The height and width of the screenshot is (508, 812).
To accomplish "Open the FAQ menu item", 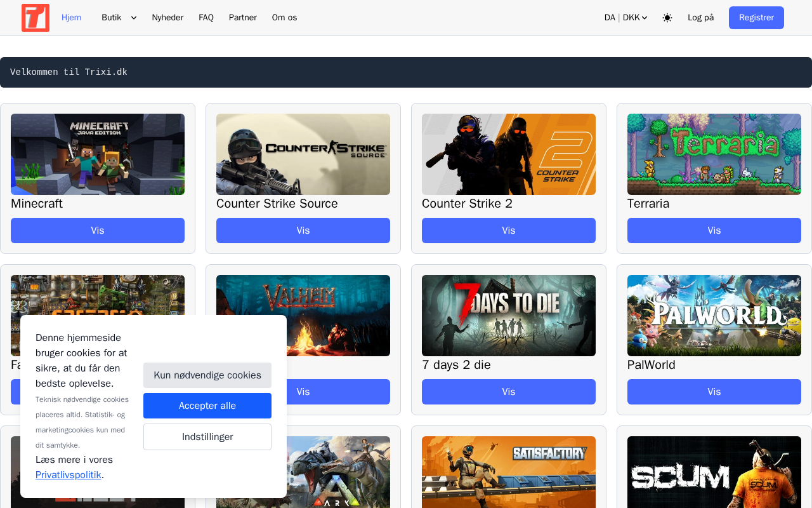I will 206,18.
